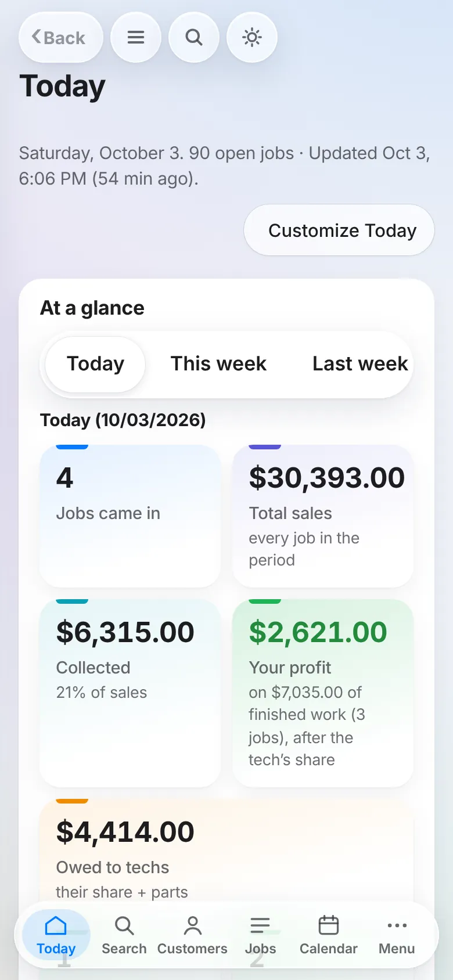Screen dimensions: 453x980
Task: Open the Calendar icon in bottom bar
Action: (329, 935)
